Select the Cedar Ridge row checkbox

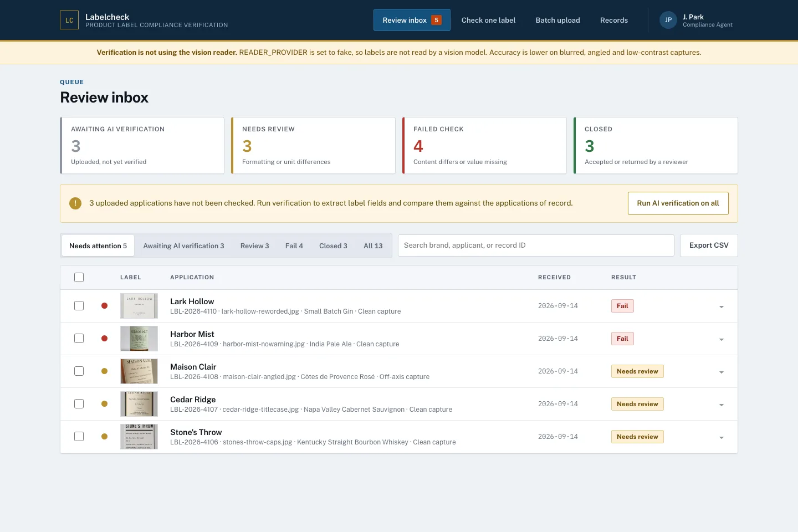coord(79,404)
